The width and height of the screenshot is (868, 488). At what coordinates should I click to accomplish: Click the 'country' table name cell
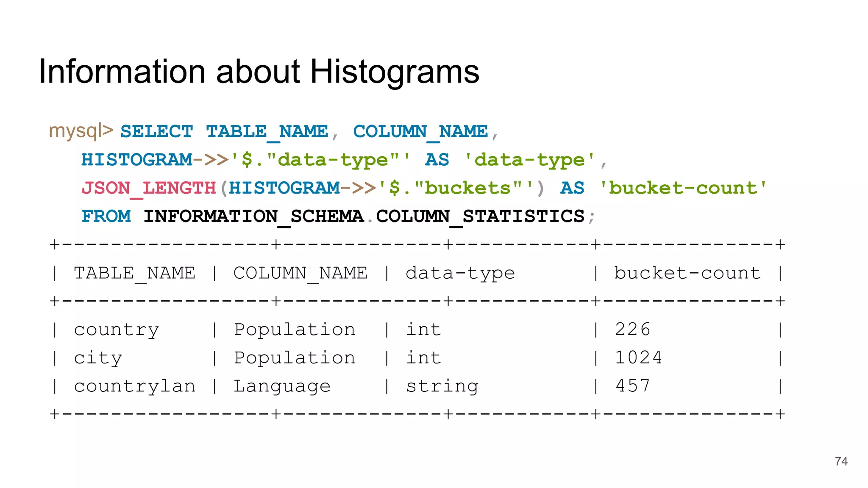pos(117,330)
